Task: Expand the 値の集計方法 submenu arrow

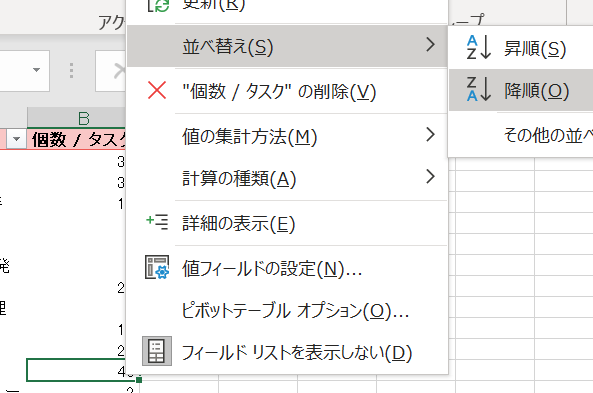Action: tap(430, 135)
